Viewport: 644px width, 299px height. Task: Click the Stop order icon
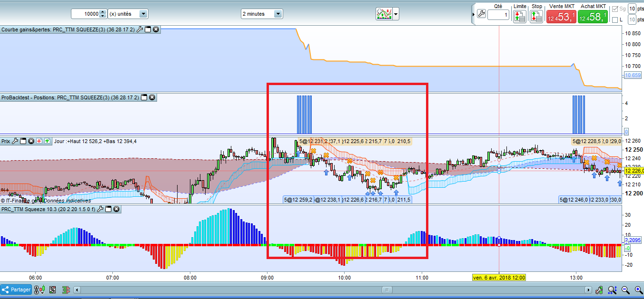536,16
